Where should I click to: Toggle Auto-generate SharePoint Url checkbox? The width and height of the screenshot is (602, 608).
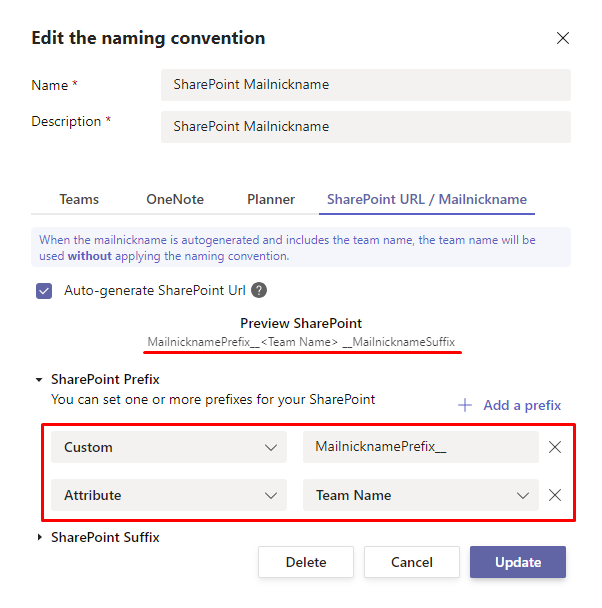(44, 291)
